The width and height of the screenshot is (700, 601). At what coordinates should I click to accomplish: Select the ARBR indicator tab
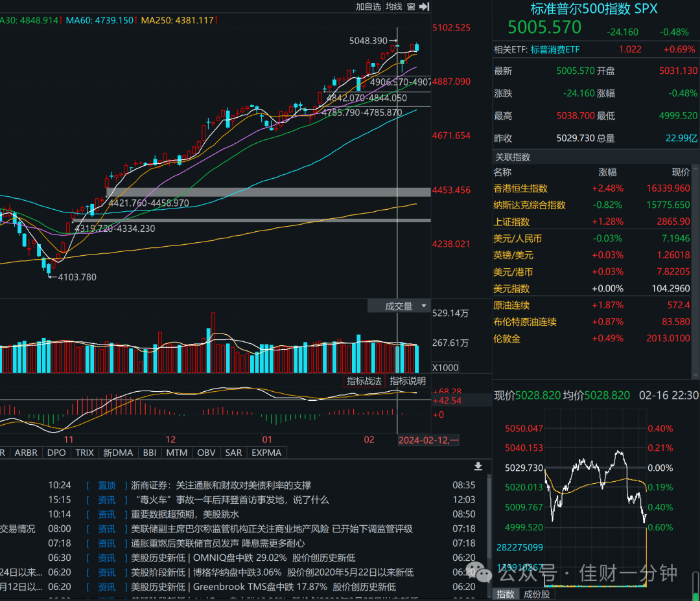pos(26,453)
